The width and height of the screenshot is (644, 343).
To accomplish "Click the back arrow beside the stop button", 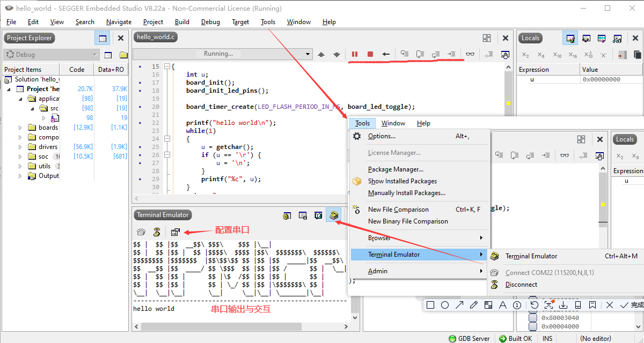I will [x=386, y=54].
